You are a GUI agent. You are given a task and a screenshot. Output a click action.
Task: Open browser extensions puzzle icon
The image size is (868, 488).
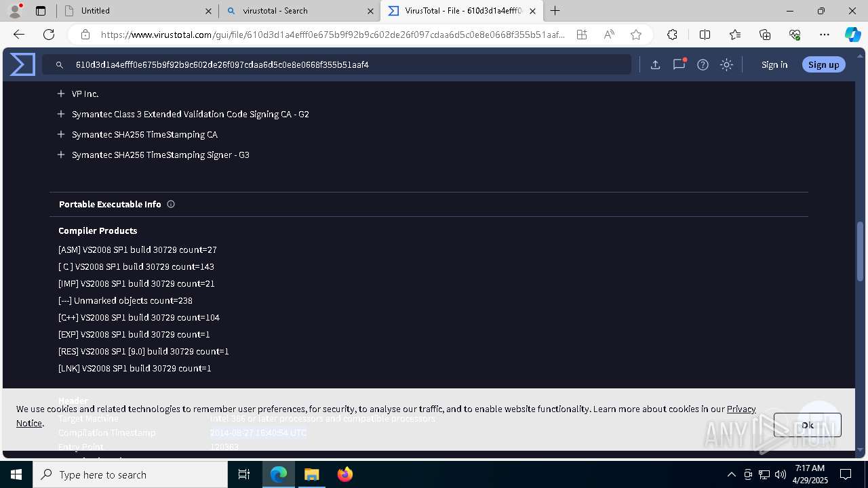[x=672, y=35]
